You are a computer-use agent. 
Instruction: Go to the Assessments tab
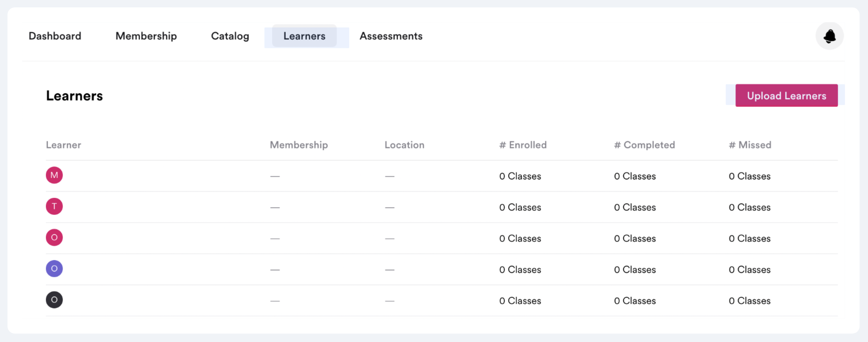coord(391,36)
